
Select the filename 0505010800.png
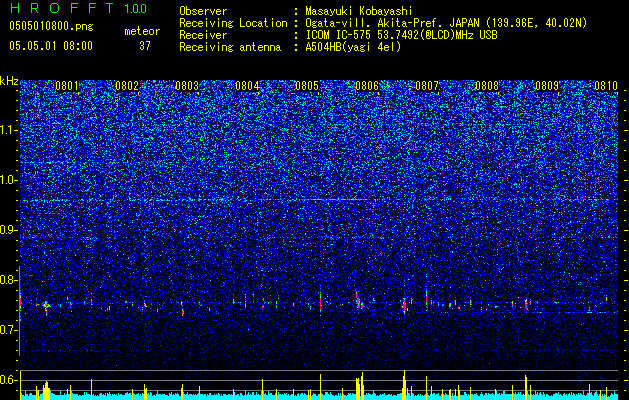click(51, 26)
